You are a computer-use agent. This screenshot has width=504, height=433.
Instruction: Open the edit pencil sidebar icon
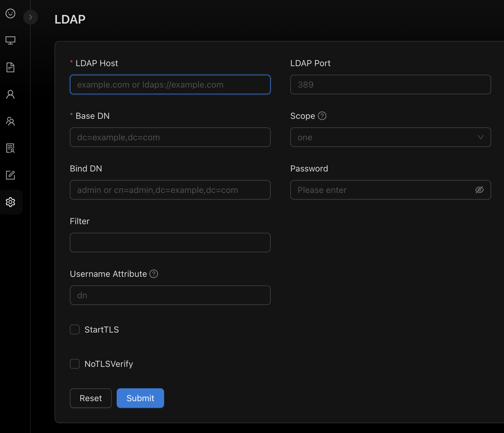(10, 175)
